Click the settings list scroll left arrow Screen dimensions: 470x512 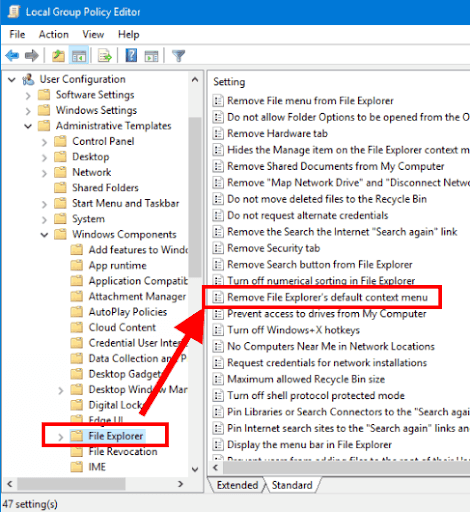[x=215, y=468]
